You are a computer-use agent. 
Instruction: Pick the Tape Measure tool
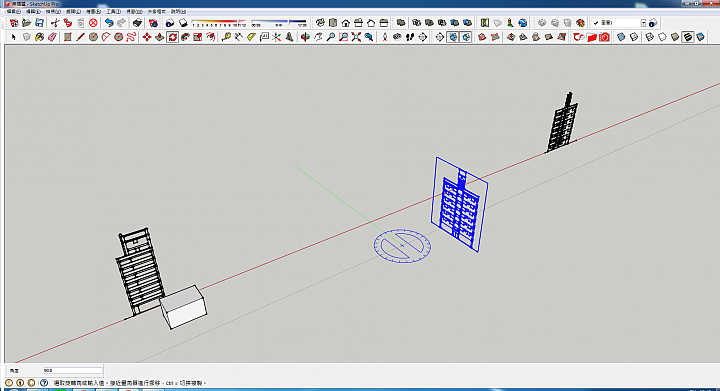pyautogui.click(x=226, y=37)
